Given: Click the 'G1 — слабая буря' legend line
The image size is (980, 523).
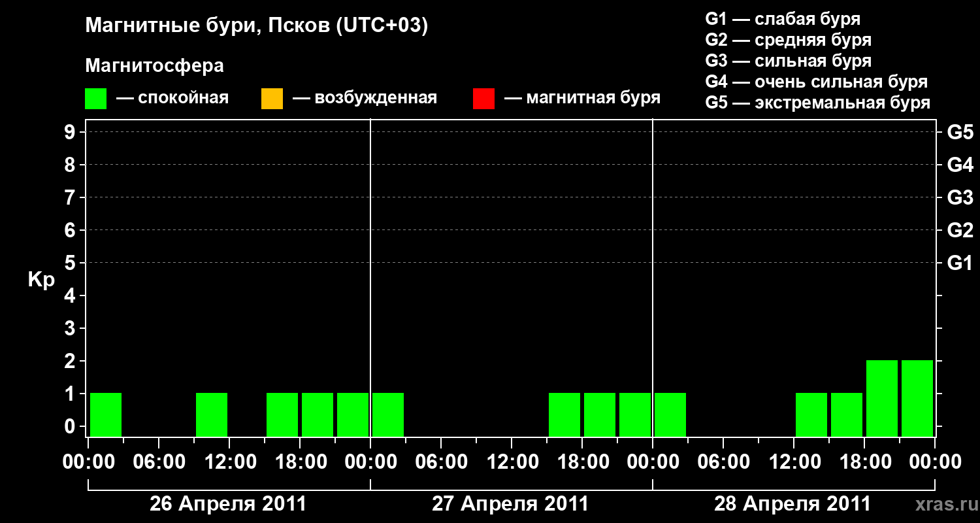Looking at the screenshot, I should 783,18.
